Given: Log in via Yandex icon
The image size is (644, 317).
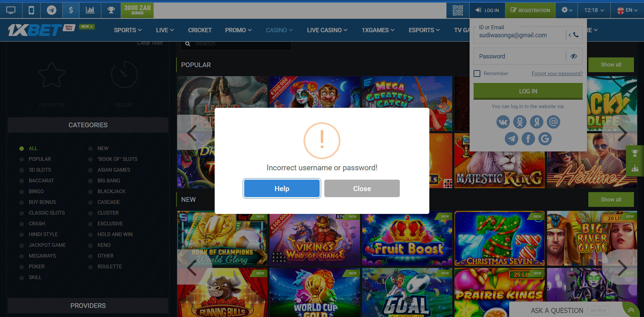Looking at the screenshot, I should click(537, 122).
